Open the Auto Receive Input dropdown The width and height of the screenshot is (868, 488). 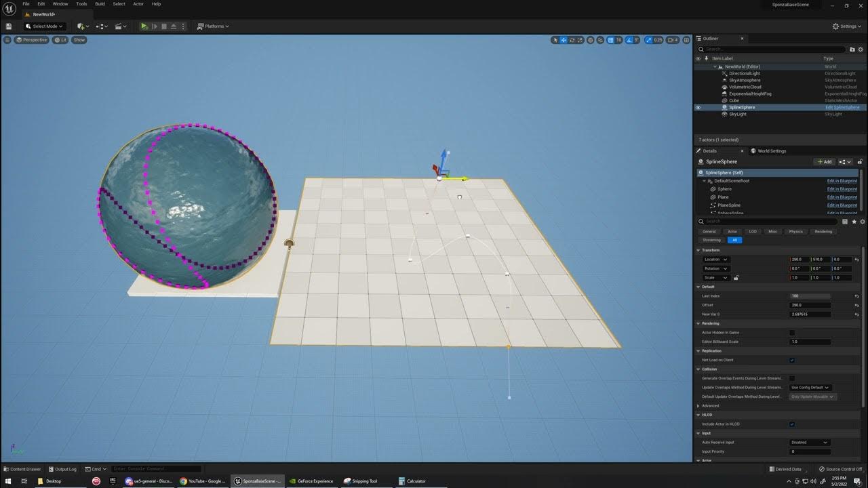point(810,443)
